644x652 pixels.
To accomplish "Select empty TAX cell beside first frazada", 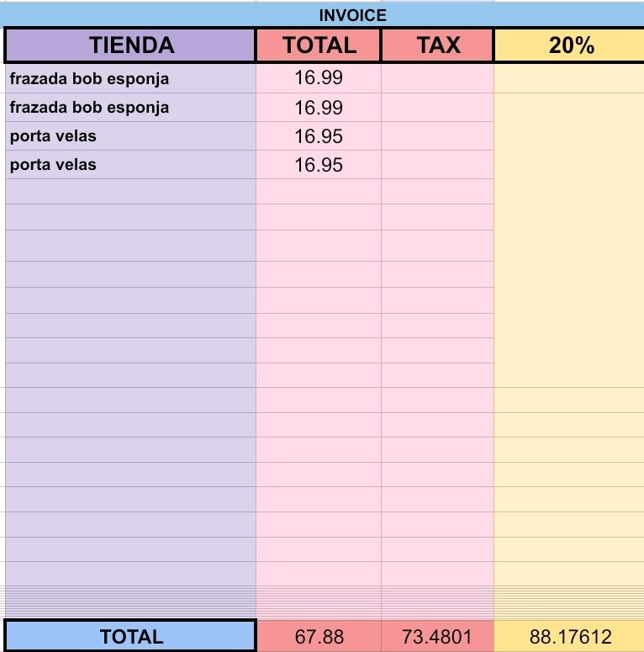I will pyautogui.click(x=437, y=78).
